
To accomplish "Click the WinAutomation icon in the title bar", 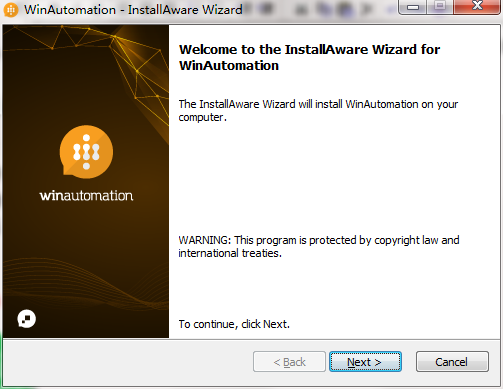I will [11, 10].
